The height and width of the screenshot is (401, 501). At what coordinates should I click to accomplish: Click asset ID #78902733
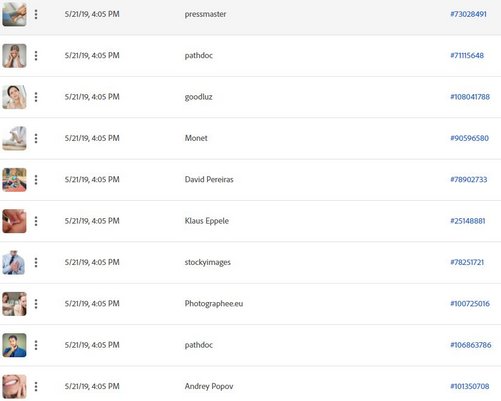pyautogui.click(x=469, y=180)
